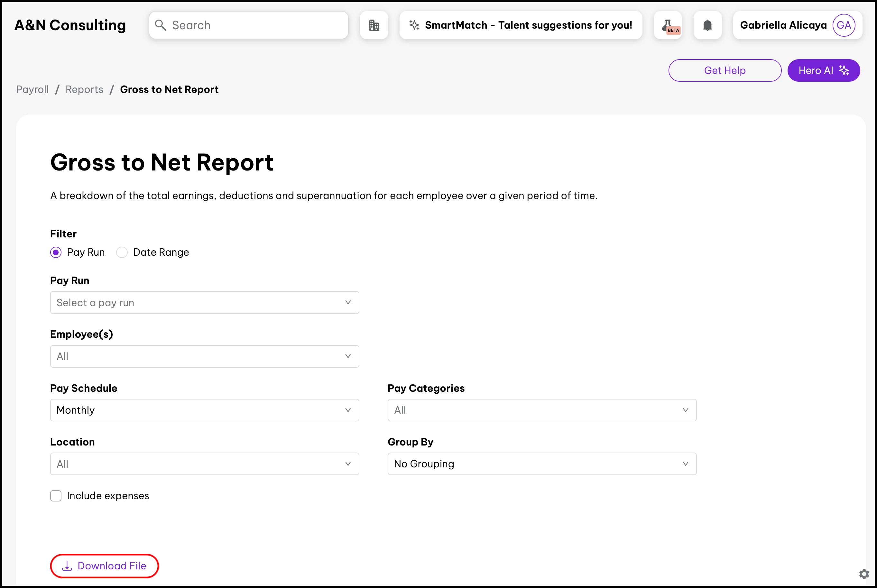Screen dimensions: 877x588
Task: Open the Beta flask features icon
Action: click(668, 25)
